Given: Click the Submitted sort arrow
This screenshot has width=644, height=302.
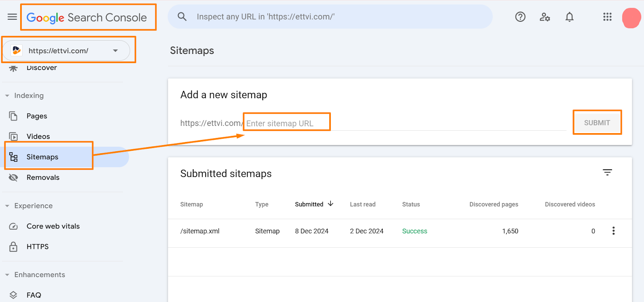Looking at the screenshot, I should [330, 203].
